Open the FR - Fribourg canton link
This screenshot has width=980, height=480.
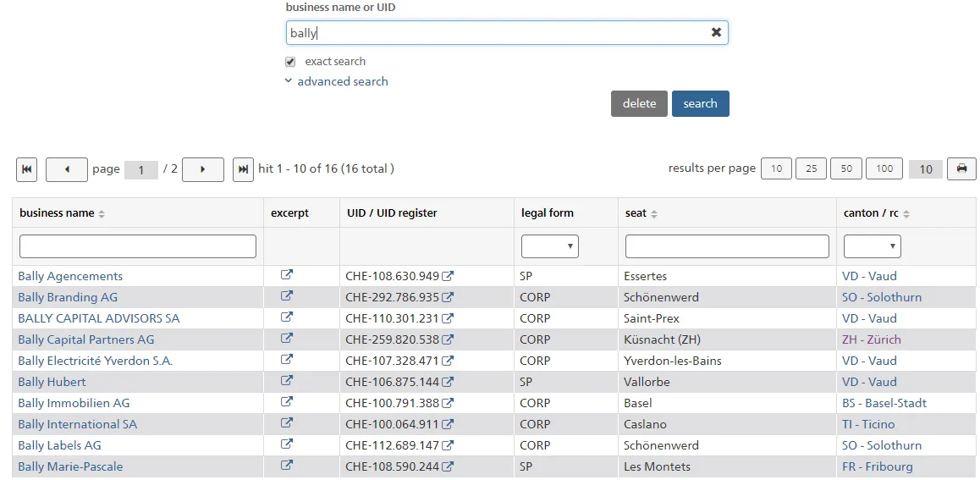[x=877, y=467]
